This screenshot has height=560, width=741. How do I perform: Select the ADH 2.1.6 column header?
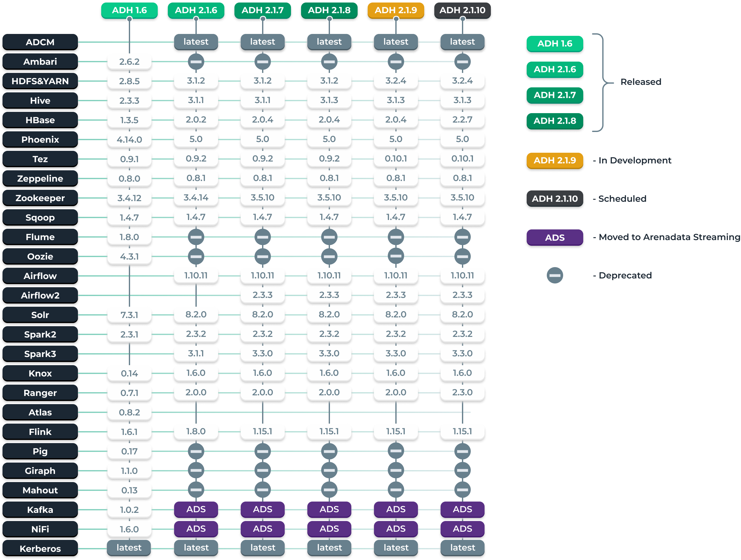click(196, 10)
